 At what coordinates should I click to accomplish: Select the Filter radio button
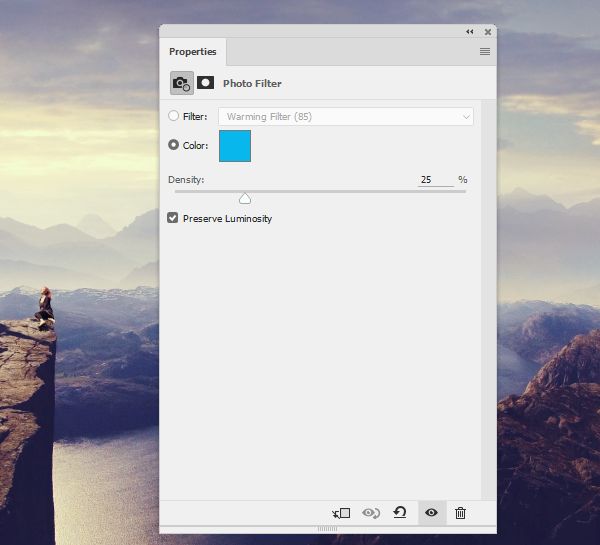(x=173, y=116)
